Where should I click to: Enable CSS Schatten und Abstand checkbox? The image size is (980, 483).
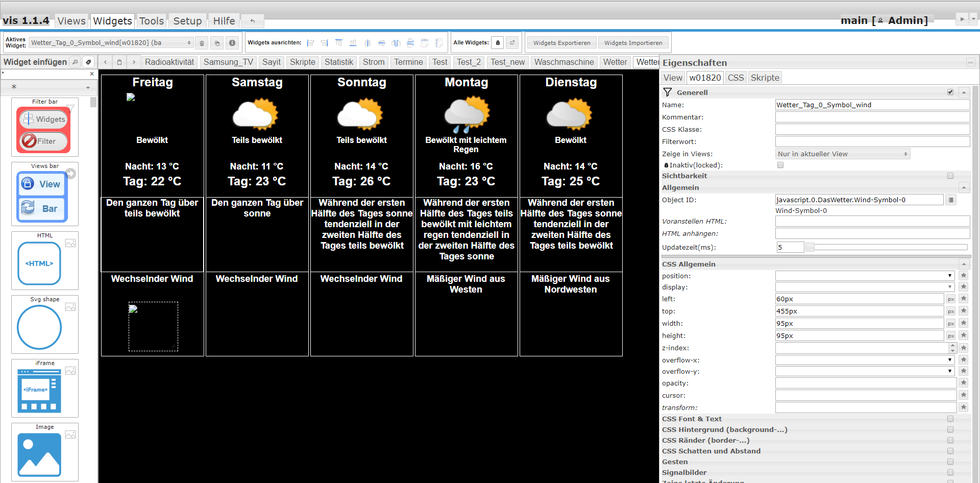[x=950, y=451]
